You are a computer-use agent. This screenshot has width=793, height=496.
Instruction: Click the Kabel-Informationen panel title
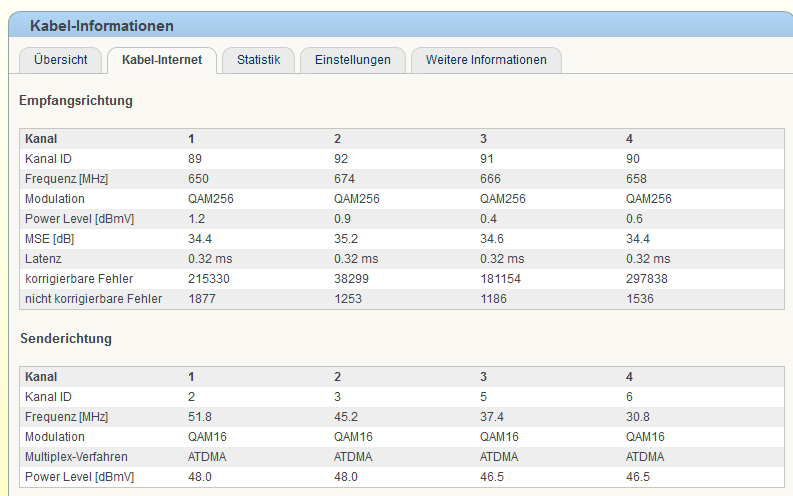102,25
